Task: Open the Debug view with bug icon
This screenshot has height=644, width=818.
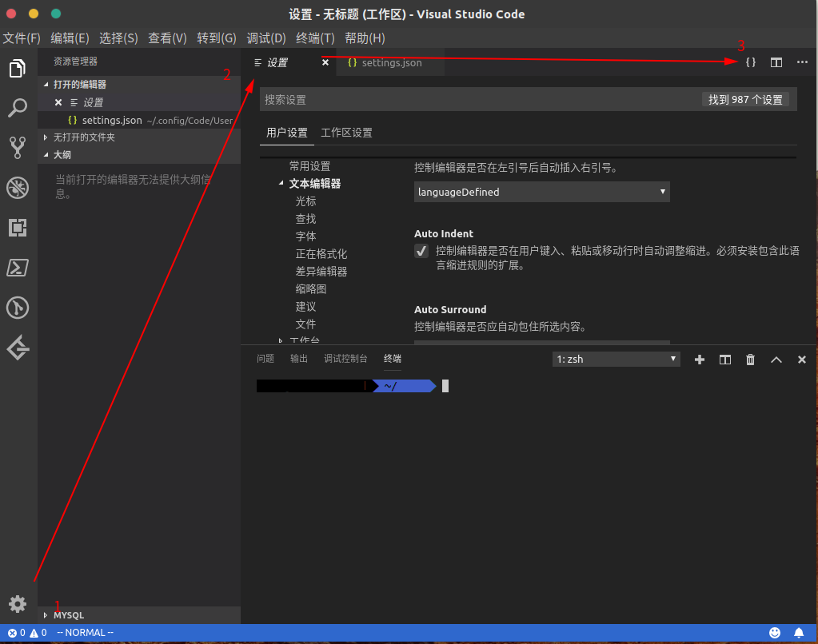Action: 18,188
